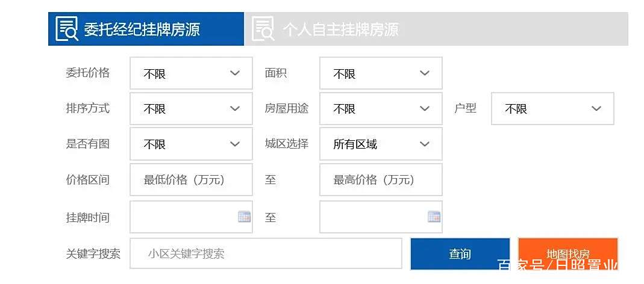The height and width of the screenshot is (284, 644).
Task: Click the 小区关键字搜索 search box
Action: tap(266, 254)
